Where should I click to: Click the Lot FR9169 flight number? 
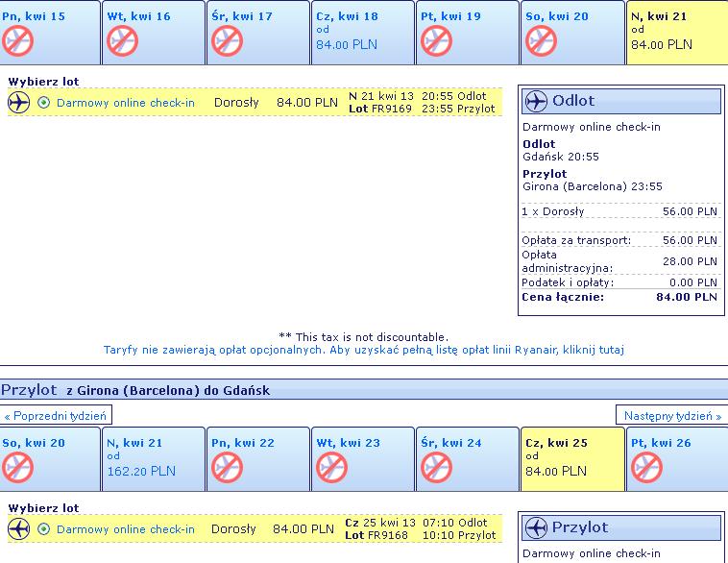click(x=380, y=109)
